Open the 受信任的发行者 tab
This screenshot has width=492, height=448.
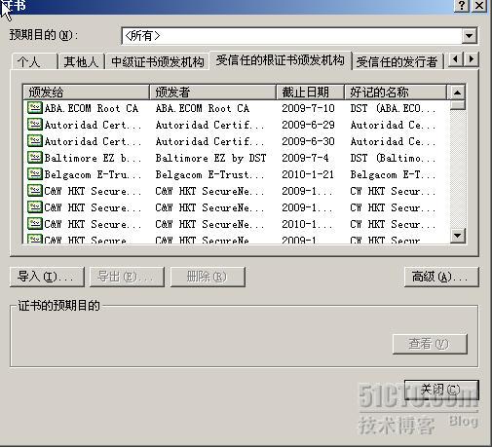[397, 61]
